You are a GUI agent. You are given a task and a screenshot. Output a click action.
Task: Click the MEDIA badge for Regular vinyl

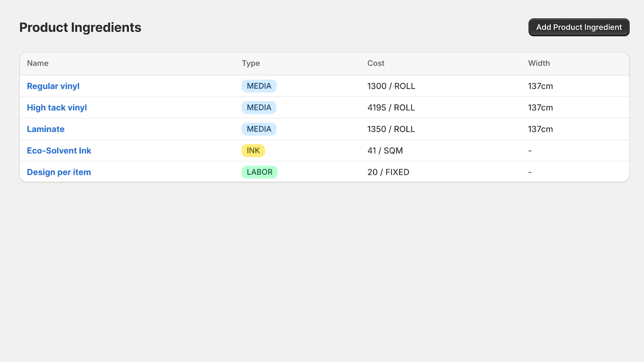(259, 86)
